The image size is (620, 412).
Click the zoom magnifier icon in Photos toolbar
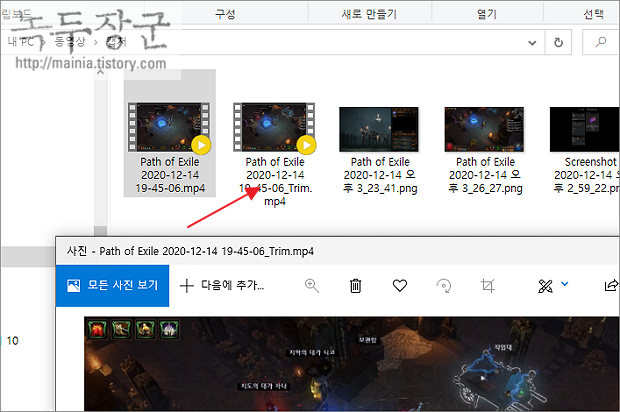click(x=312, y=285)
